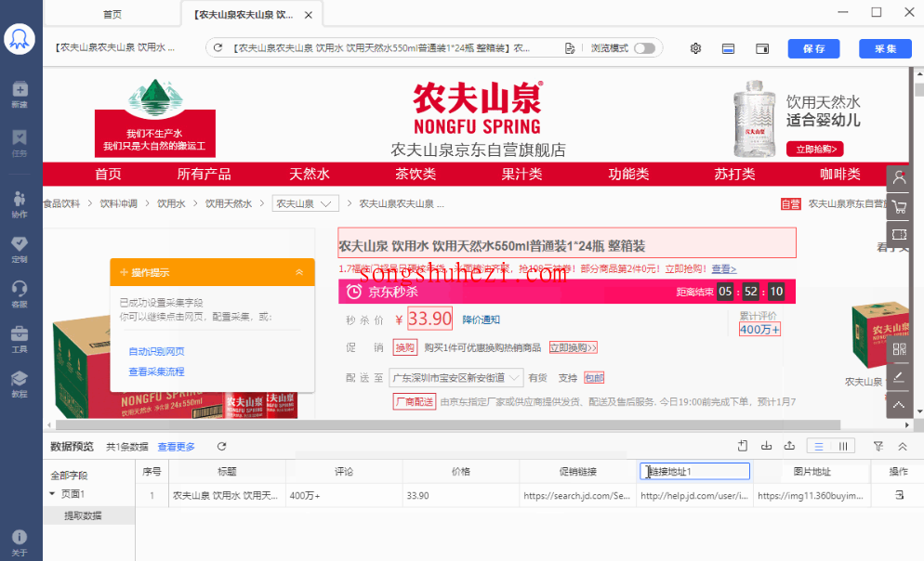Click the 饮用天然水 breadcrumb link
This screenshot has width=924, height=561.
[228, 203]
